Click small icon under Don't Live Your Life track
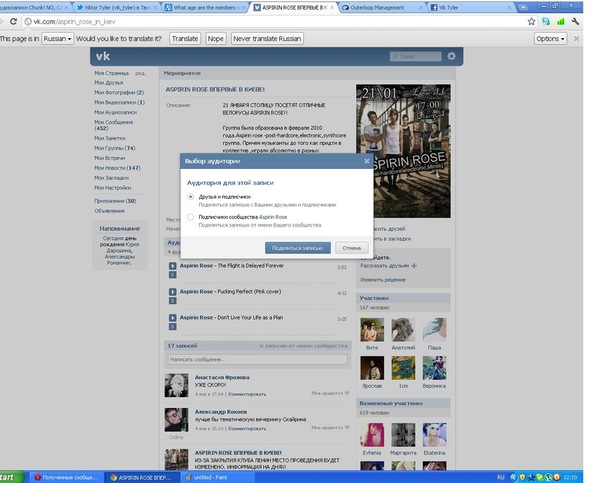The height and width of the screenshot is (483, 604). [173, 327]
